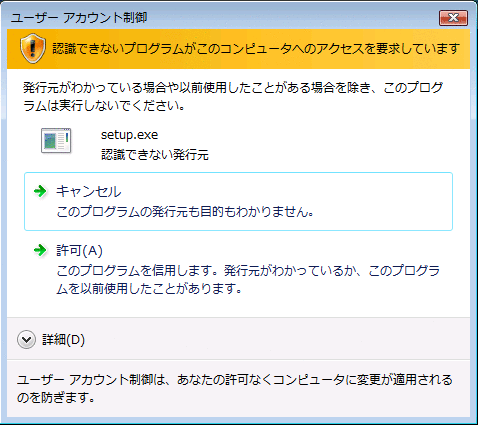
Task: Click the instruction paragraph starting with 発行元がわかっている
Action: tap(233, 97)
